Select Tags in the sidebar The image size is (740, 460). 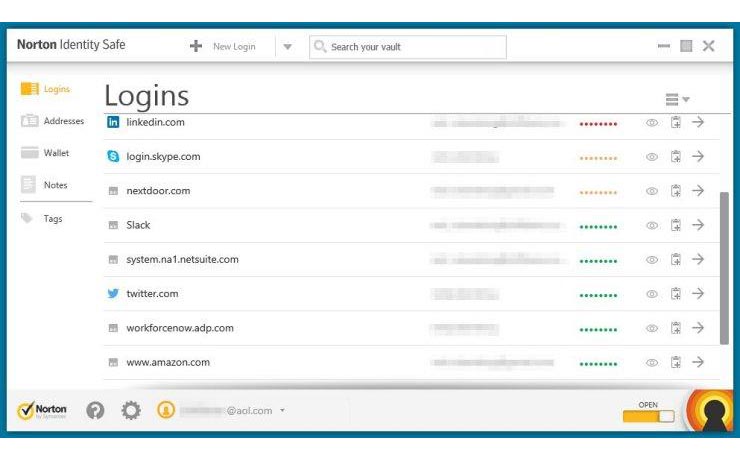point(42,218)
